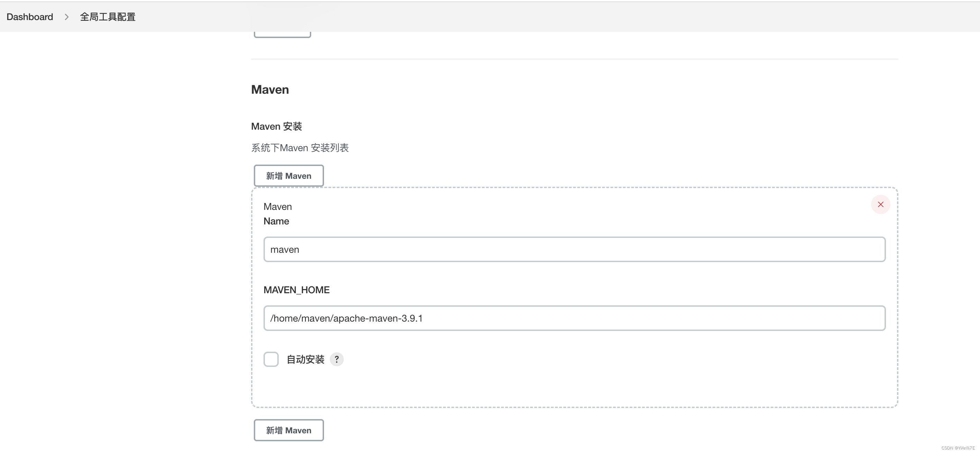The height and width of the screenshot is (453, 980).
Task: Click the bold Name field label
Action: (276, 221)
